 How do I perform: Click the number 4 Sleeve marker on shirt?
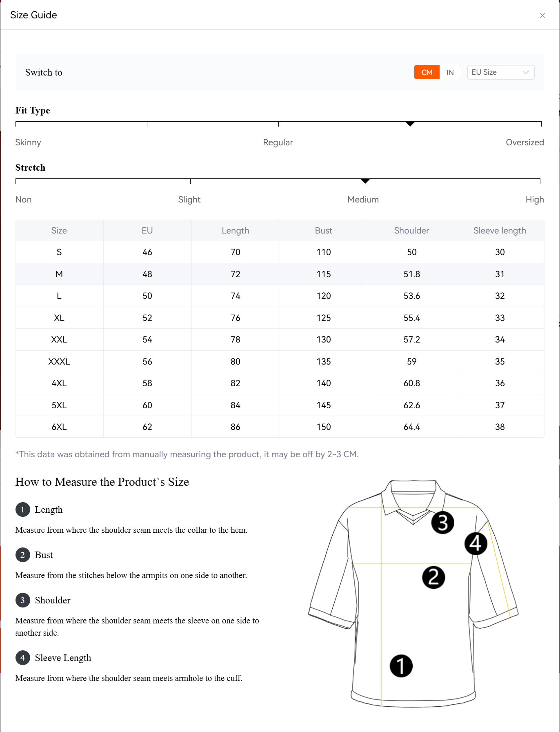pos(476,543)
